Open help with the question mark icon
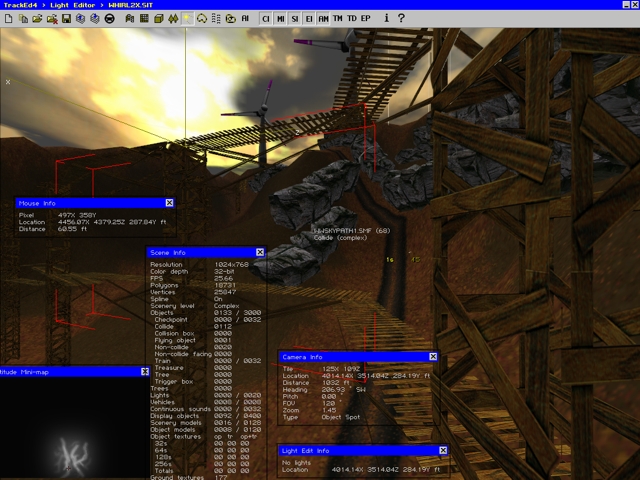The image size is (640, 480). [x=401, y=18]
